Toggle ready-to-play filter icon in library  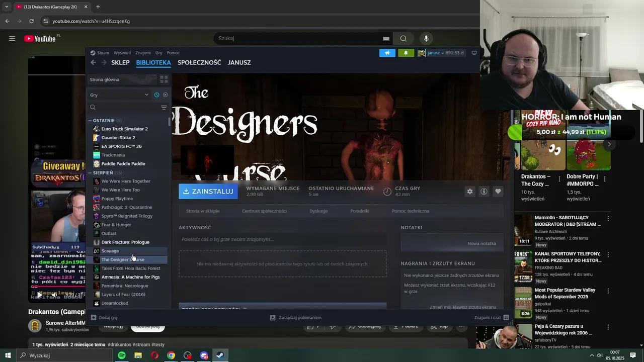coord(165,95)
